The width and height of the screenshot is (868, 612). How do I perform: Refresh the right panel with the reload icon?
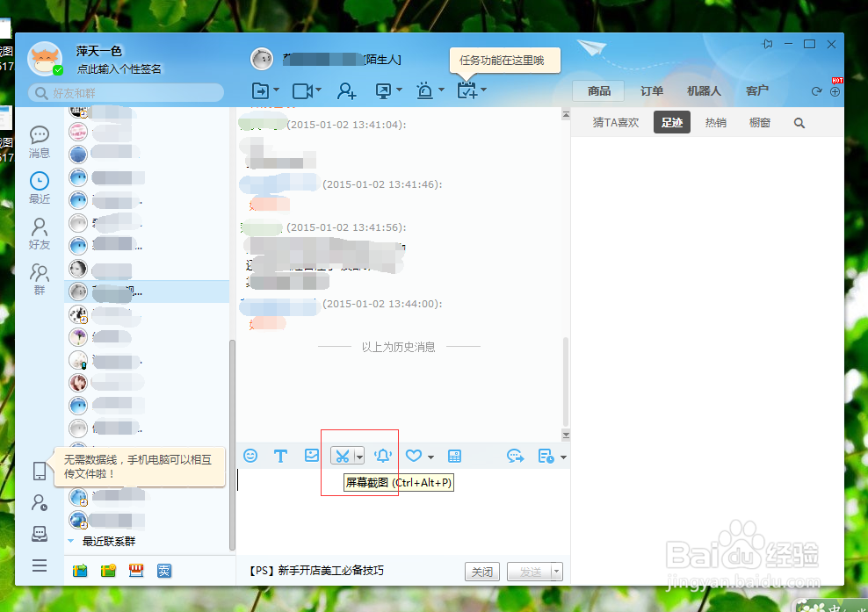click(816, 91)
